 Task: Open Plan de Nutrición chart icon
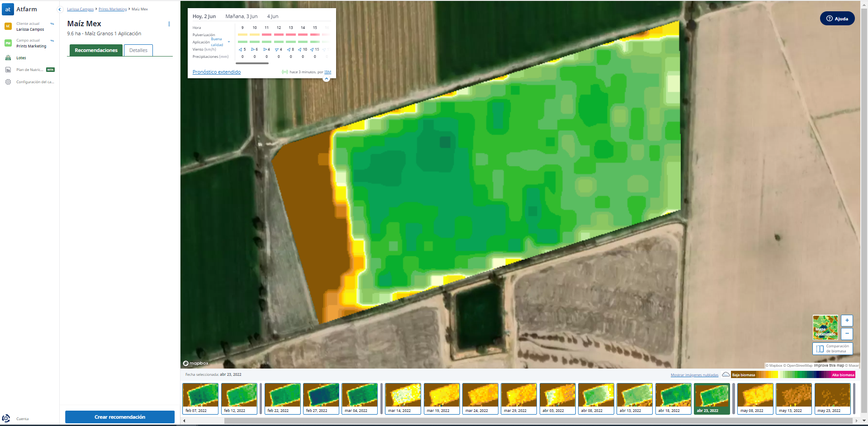(8, 70)
